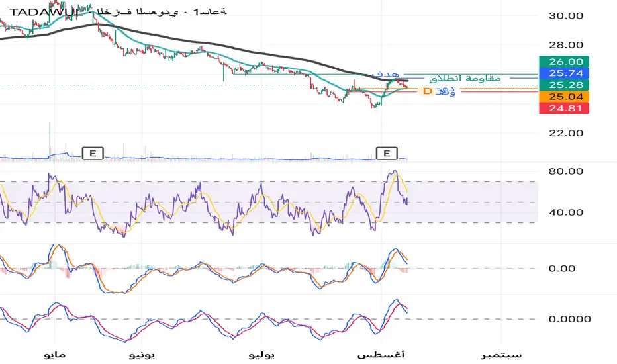Click the 22.00 price axis value
The image size is (617, 364).
[566, 133]
